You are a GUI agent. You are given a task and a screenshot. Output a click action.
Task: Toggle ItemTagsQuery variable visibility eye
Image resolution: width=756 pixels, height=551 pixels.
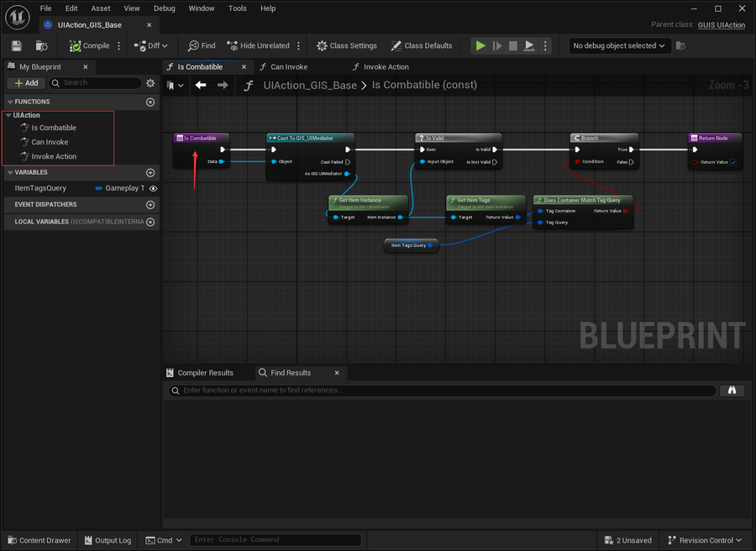tap(154, 188)
